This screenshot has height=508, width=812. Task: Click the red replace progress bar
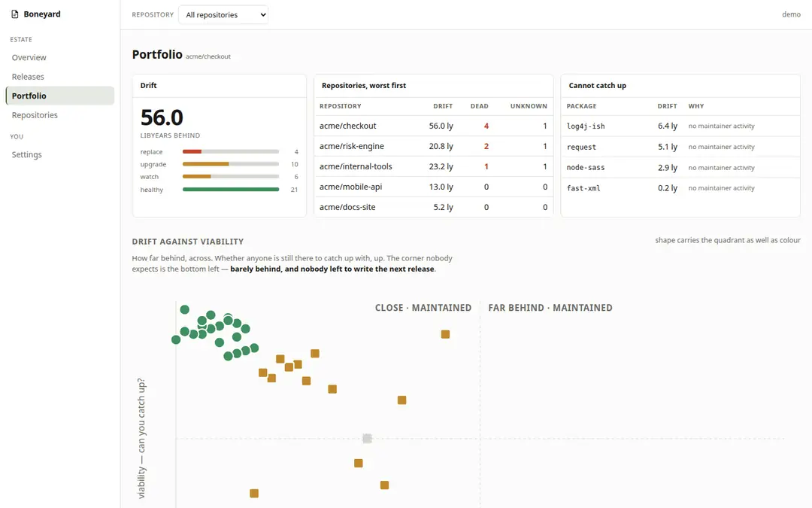(x=192, y=152)
